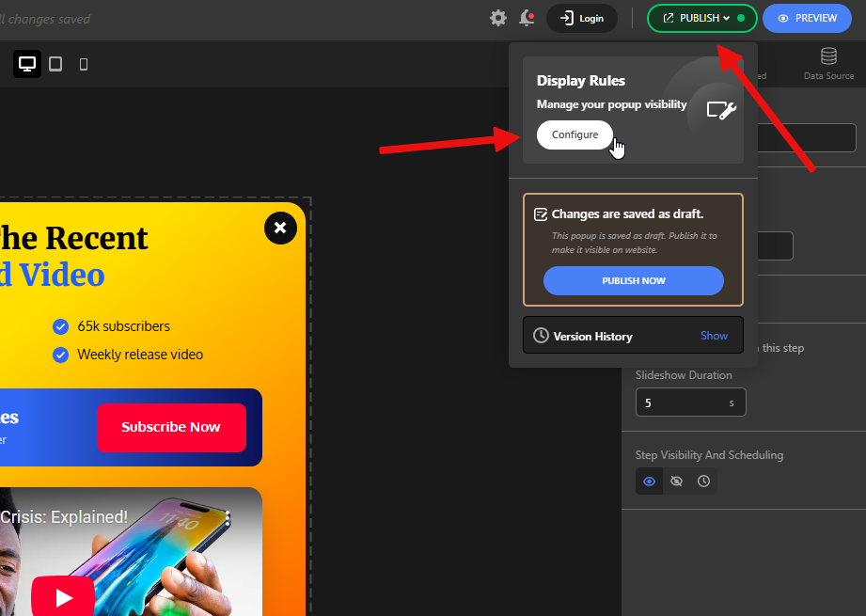
Task: Set step visibility to visible (eye icon)
Action: tap(649, 482)
